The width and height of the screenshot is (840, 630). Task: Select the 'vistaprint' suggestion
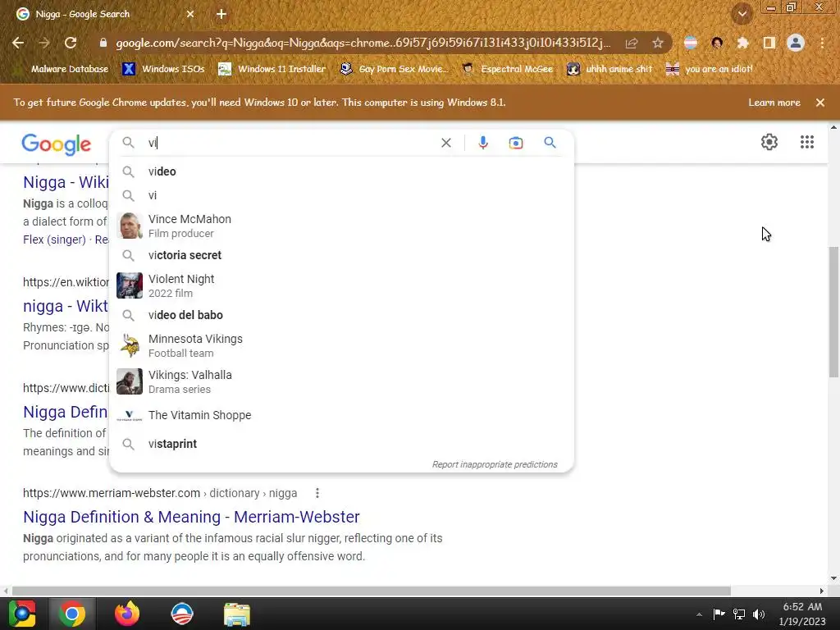click(341, 444)
